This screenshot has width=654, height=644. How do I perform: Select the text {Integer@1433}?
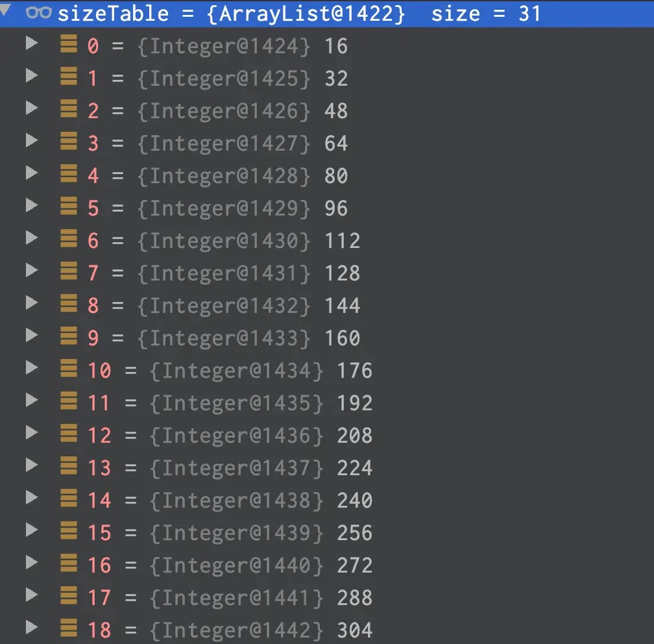224,338
